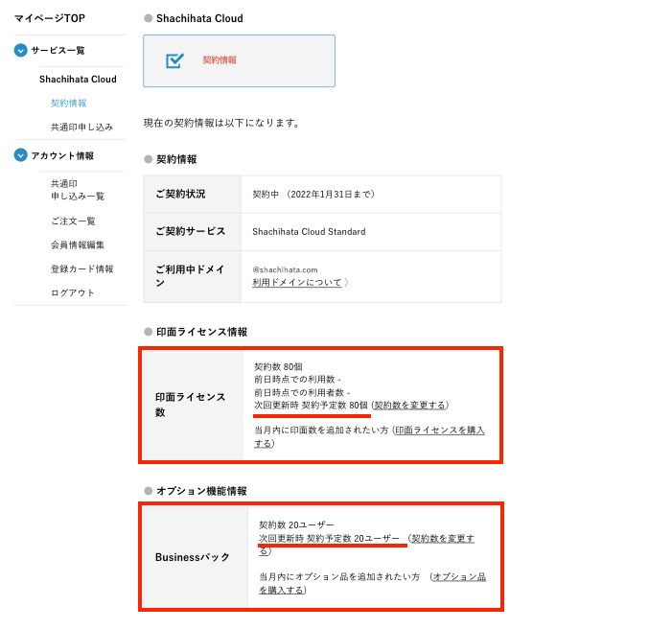Click the 契約数 80個 text
The height and width of the screenshot is (629, 672).
tap(278, 366)
